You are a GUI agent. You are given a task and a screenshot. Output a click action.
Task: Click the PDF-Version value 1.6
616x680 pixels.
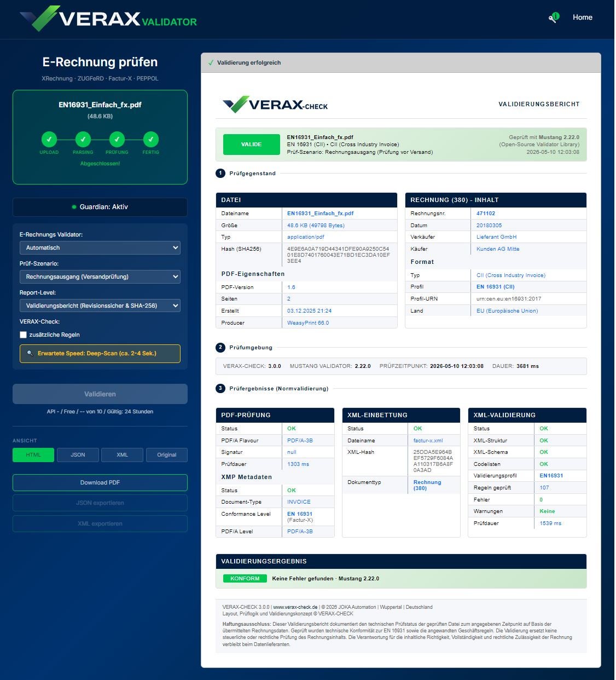[291, 287]
